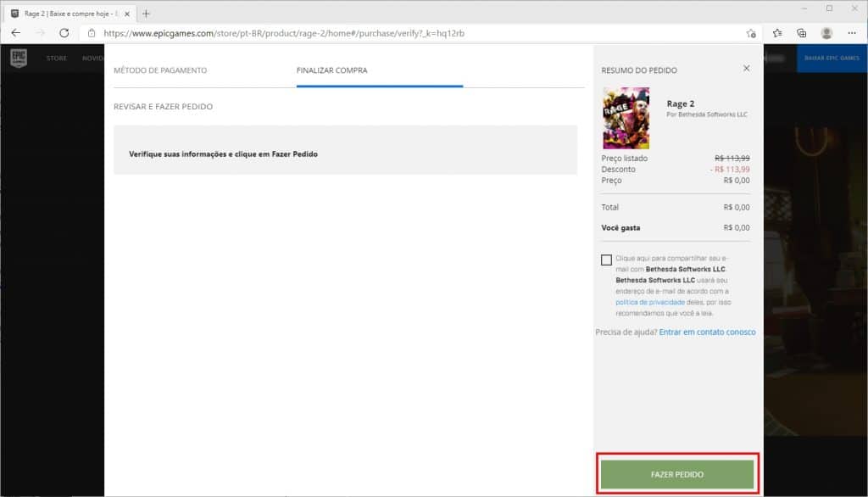
Task: Close the order summary panel
Action: 746,68
